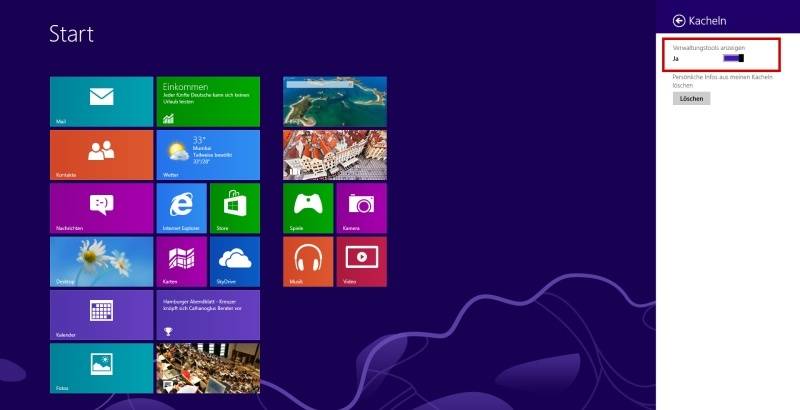
Task: Open the Kalender tile
Action: pos(102,315)
